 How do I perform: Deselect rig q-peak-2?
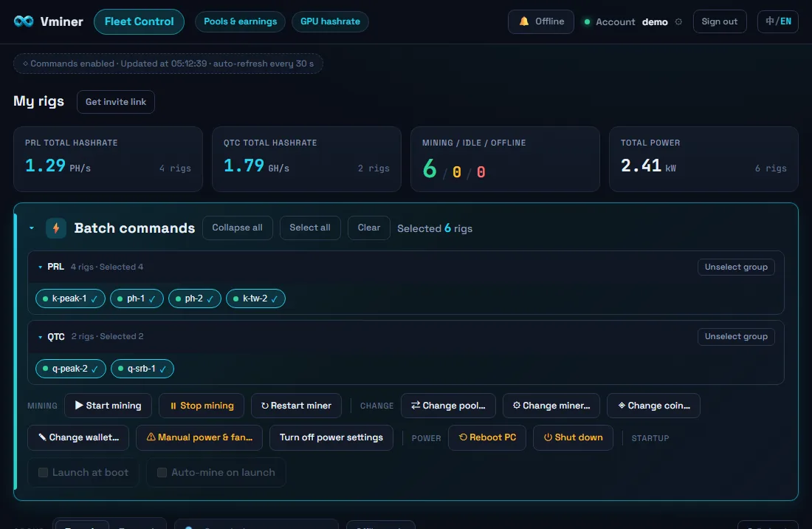(x=70, y=369)
